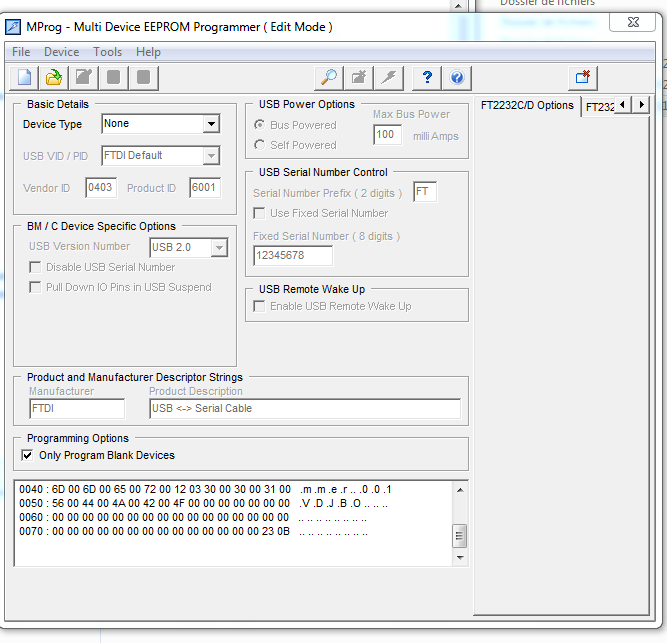Click the hex dump row 0070
Viewport: 667px width, 643px height.
click(x=194, y=532)
